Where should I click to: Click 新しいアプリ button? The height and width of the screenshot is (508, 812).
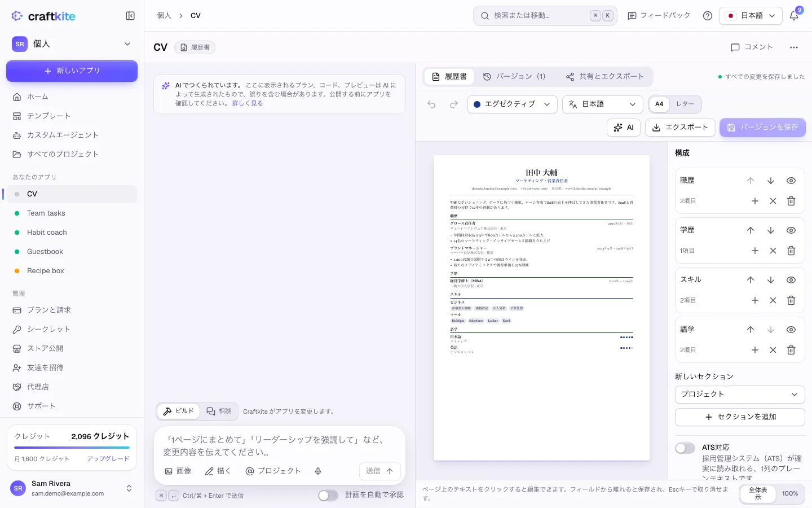(72, 71)
